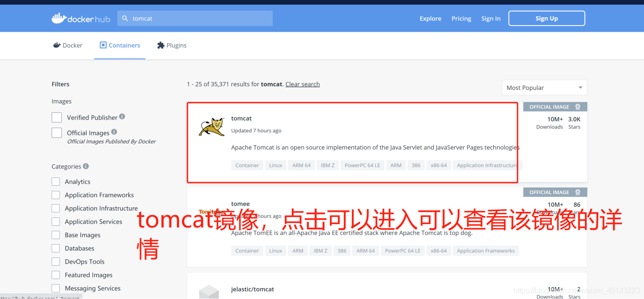Toggle the Application Infrastructure category checkbox
Screen dimensions: 644x299
(x=56, y=208)
